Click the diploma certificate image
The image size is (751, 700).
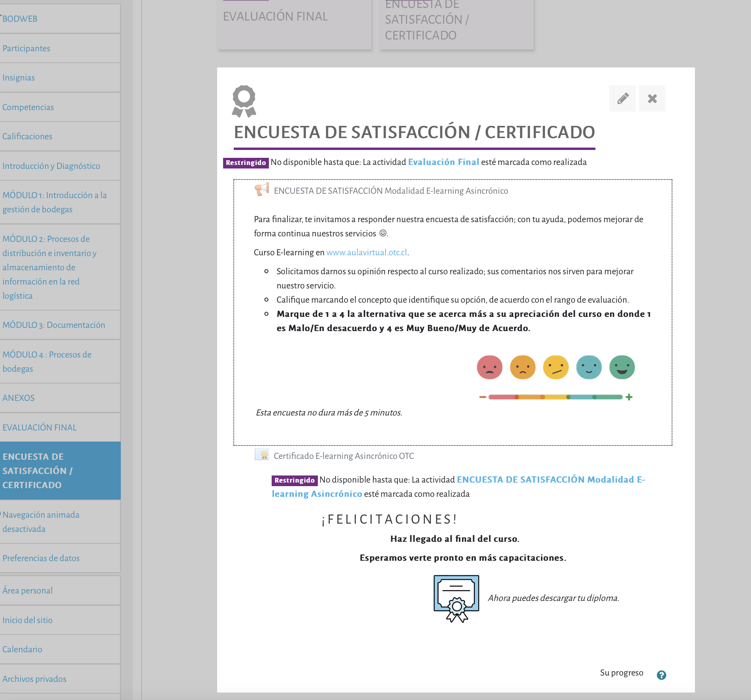pyautogui.click(x=456, y=599)
